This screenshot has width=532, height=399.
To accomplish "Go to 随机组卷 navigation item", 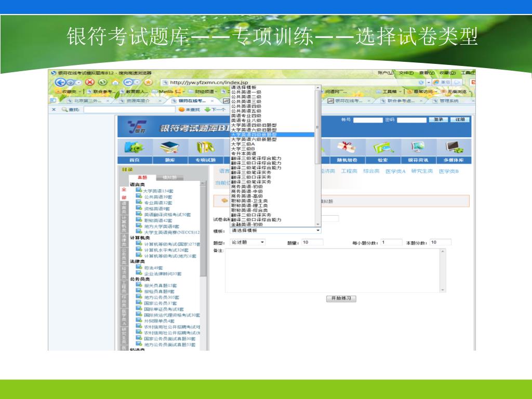I will [347, 160].
